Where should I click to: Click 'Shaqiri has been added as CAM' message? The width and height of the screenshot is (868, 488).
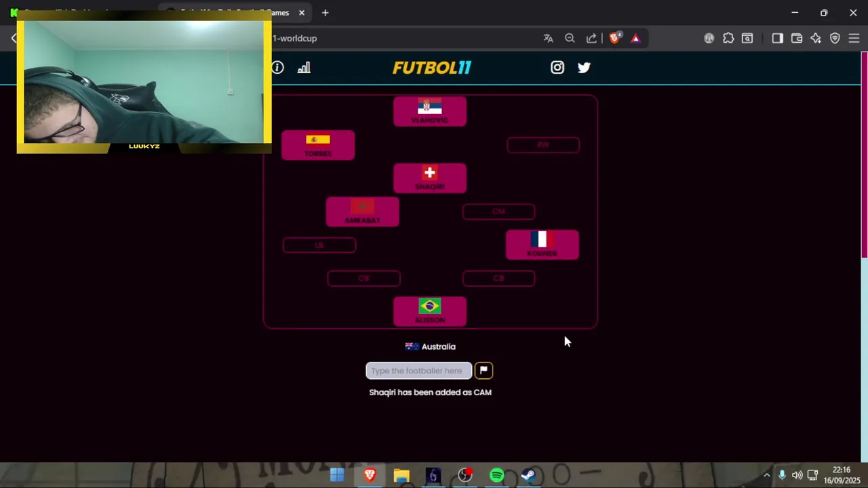430,392
